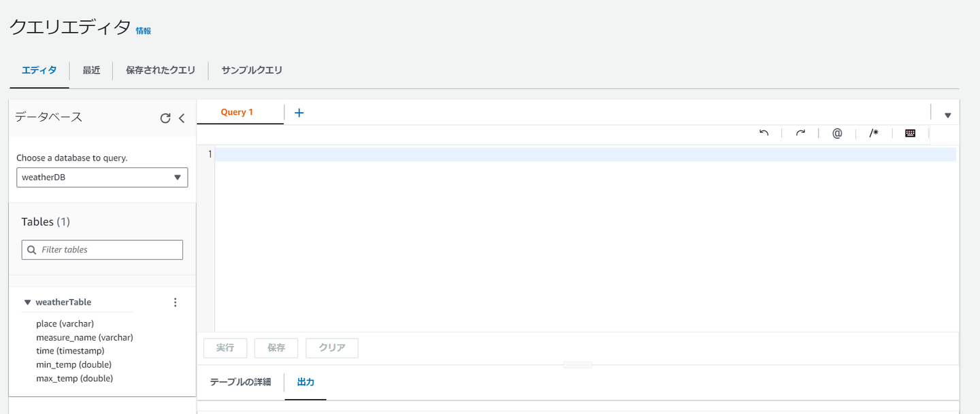Go to the サンプルクエリ tab
The width and height of the screenshot is (980, 414).
pos(252,70)
